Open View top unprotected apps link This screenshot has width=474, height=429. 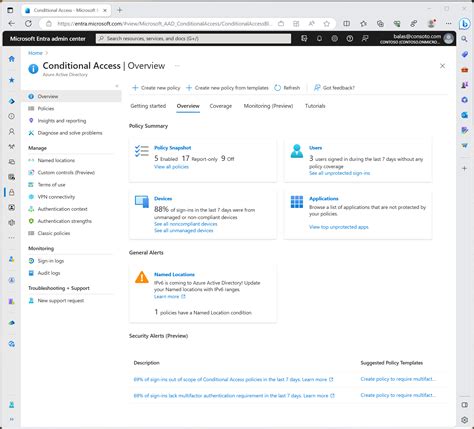pyautogui.click(x=339, y=227)
